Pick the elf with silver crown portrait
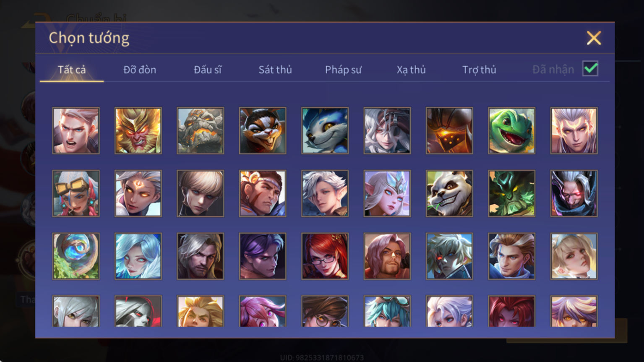Viewport: 644px width, 362px height. pyautogui.click(x=387, y=193)
